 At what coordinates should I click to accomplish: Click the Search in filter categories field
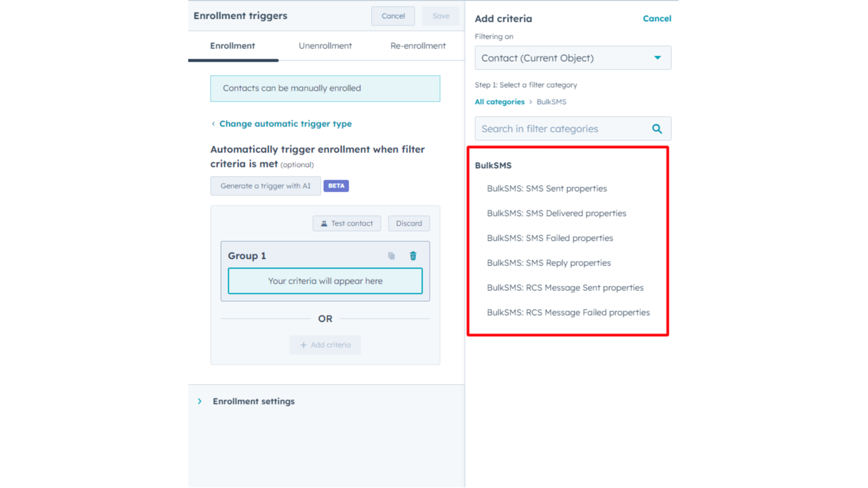pyautogui.click(x=563, y=129)
